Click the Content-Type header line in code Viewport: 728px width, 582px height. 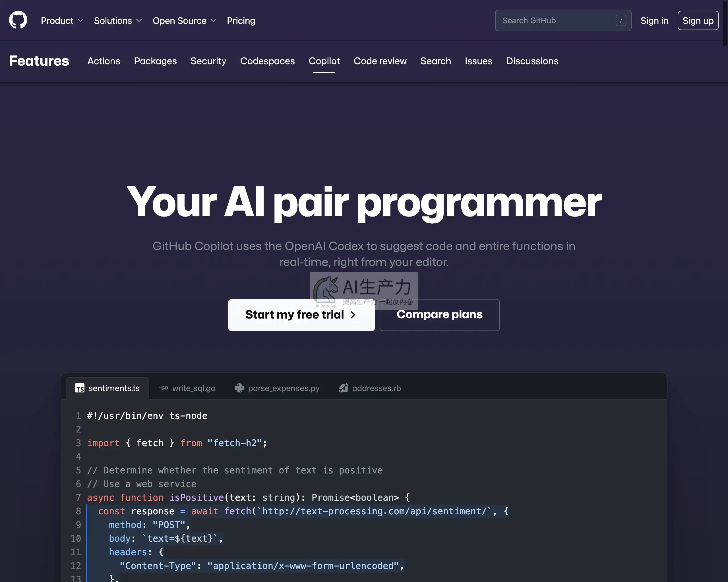point(262,566)
